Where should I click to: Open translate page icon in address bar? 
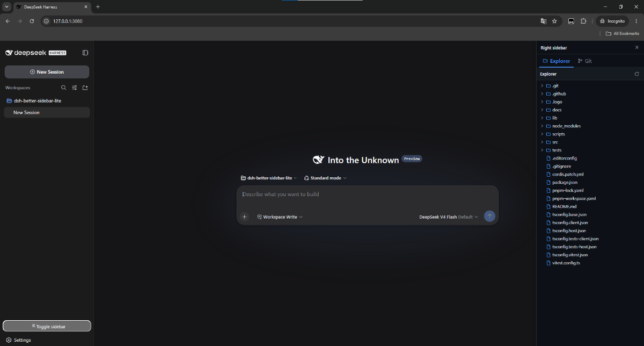[544, 21]
